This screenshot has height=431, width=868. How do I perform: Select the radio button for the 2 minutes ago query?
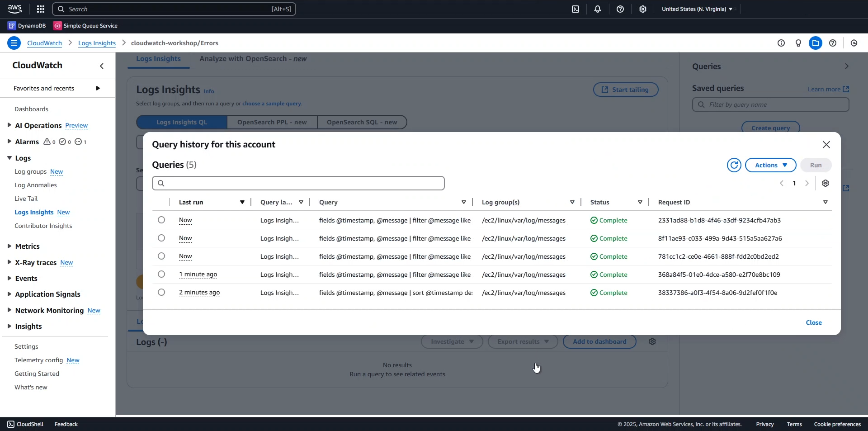(161, 292)
